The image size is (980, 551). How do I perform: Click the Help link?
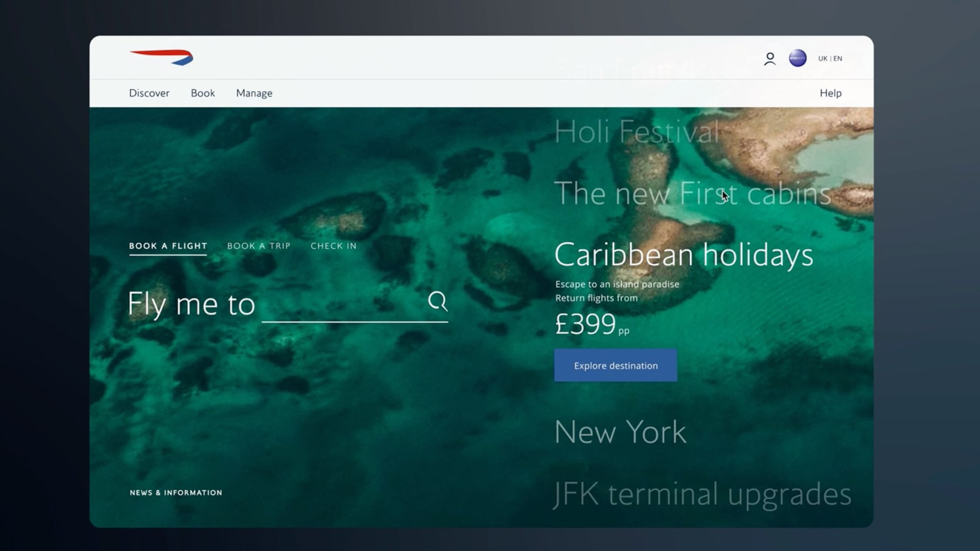tap(830, 93)
